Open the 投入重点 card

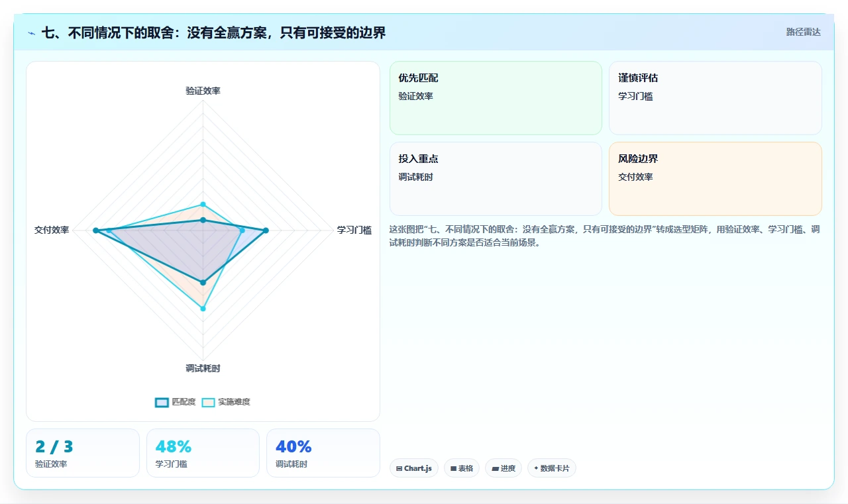click(496, 179)
